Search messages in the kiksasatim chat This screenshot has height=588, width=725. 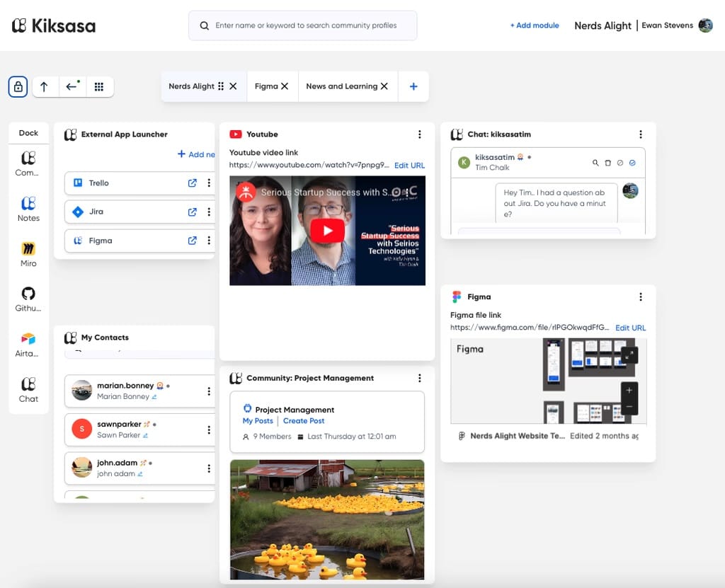pyautogui.click(x=595, y=163)
